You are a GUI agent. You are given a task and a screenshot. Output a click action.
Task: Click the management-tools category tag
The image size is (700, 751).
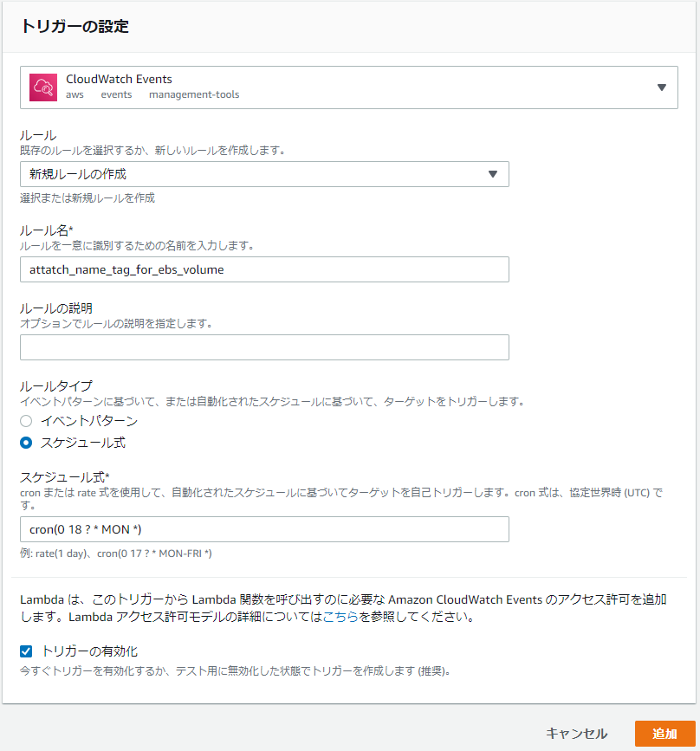(194, 94)
